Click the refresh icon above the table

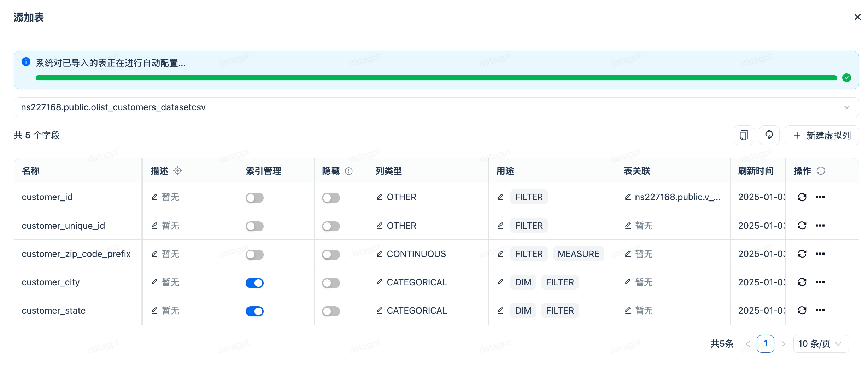pos(769,135)
